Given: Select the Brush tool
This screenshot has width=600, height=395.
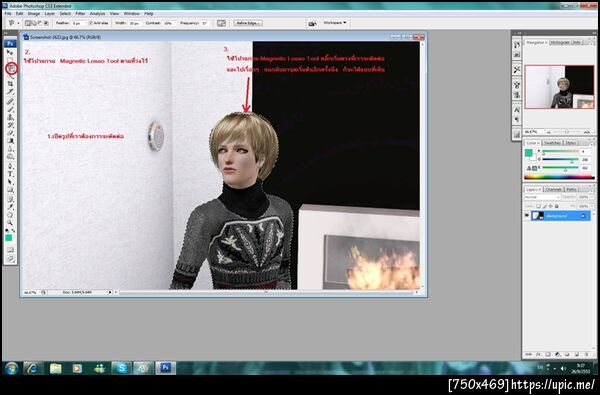Looking at the screenshot, I should [10, 109].
